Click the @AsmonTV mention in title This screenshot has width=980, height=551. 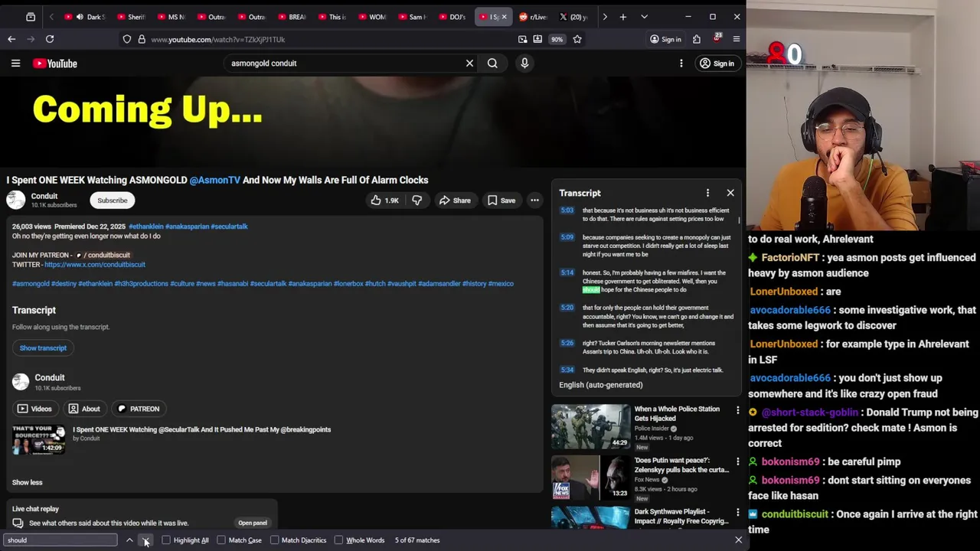coord(215,180)
